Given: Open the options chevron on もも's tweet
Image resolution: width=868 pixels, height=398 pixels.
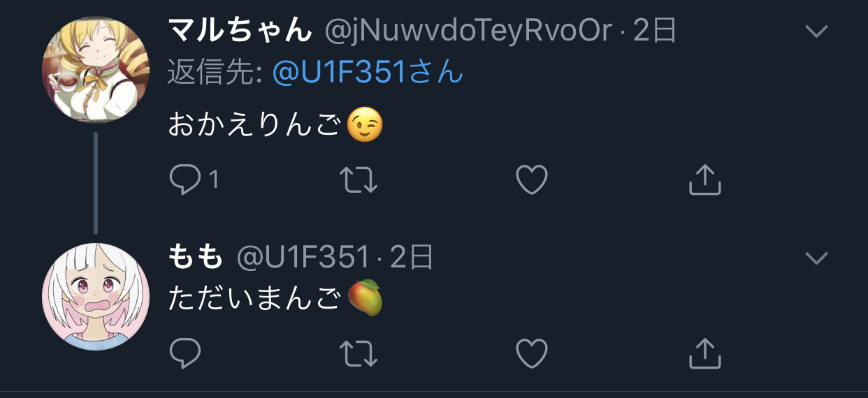Looking at the screenshot, I should [x=816, y=258].
